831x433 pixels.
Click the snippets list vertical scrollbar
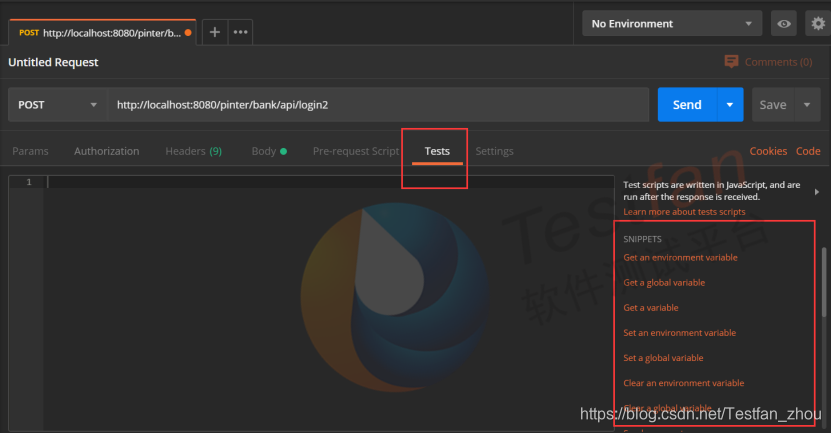tap(824, 282)
